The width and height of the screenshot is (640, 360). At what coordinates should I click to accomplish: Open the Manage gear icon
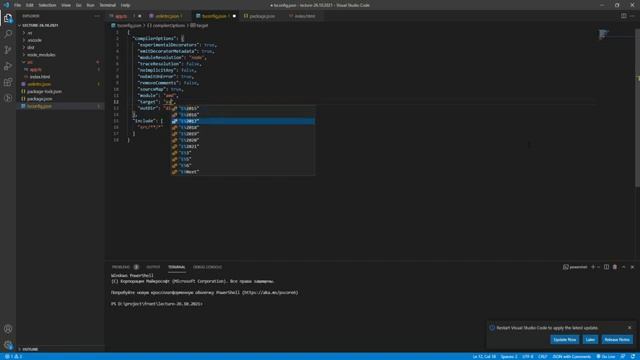pos(8,345)
